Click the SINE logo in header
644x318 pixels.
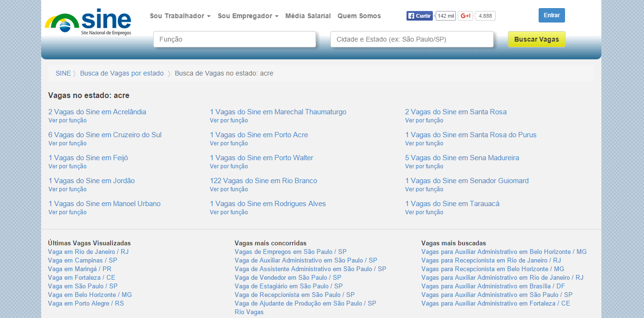tap(88, 22)
